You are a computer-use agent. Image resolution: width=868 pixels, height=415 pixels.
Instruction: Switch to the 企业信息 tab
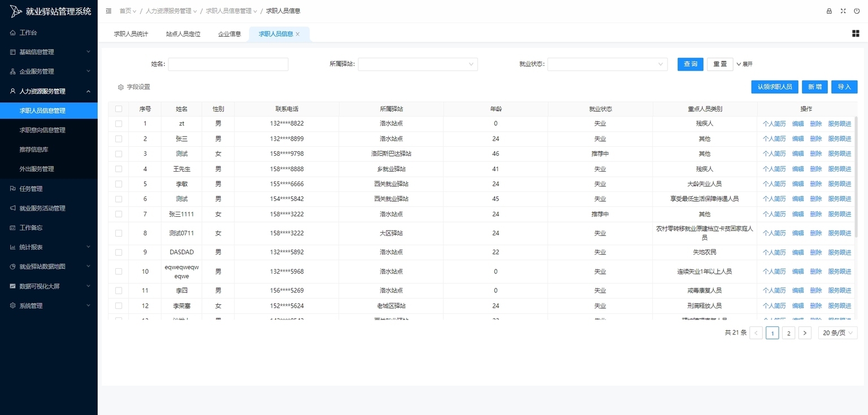tap(229, 34)
